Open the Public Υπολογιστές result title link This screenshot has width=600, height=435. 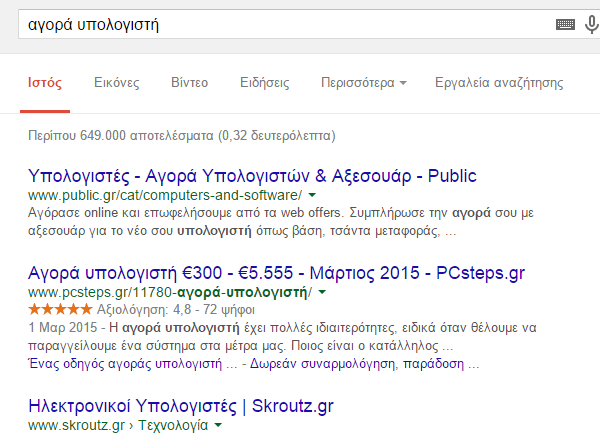pos(252,176)
